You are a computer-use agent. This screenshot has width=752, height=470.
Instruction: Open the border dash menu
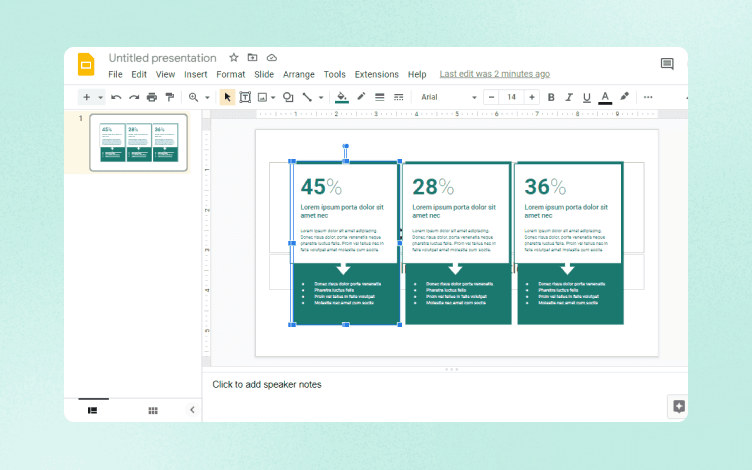click(399, 97)
